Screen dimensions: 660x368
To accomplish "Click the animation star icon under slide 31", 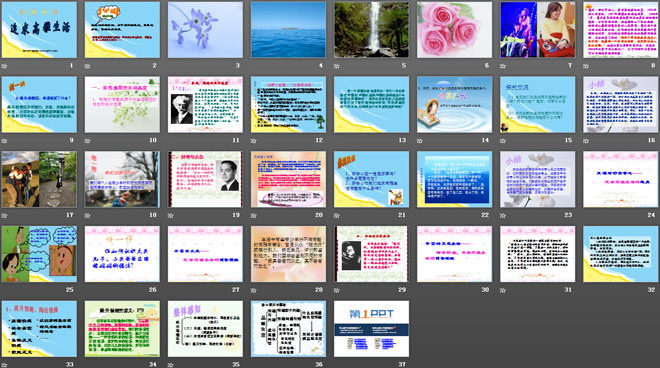I will 503,290.
